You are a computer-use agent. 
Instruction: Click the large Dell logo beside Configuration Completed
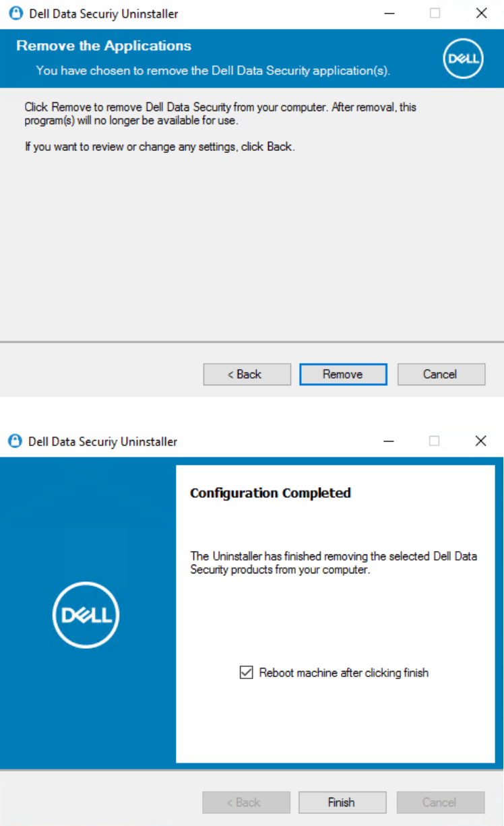(x=86, y=615)
